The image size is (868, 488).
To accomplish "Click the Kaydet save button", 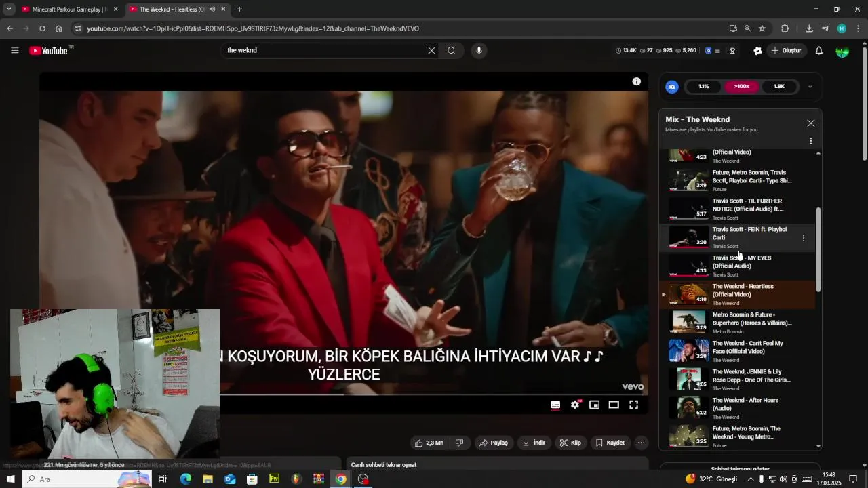I will coord(610,443).
